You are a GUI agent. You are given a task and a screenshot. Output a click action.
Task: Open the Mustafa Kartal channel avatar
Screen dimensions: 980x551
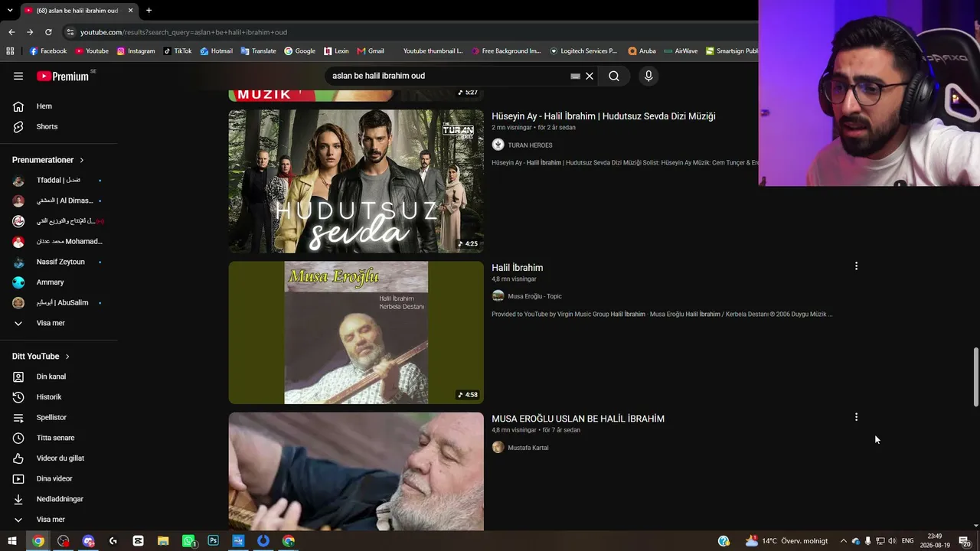point(498,447)
